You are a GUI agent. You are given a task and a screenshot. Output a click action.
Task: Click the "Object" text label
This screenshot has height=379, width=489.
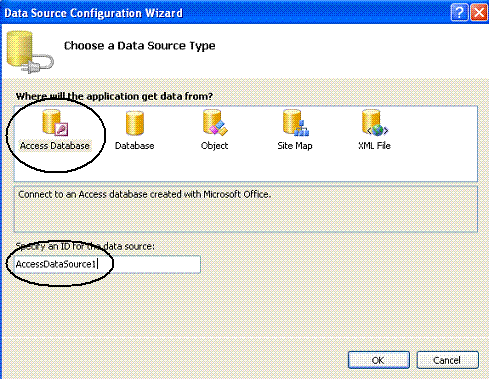point(214,146)
